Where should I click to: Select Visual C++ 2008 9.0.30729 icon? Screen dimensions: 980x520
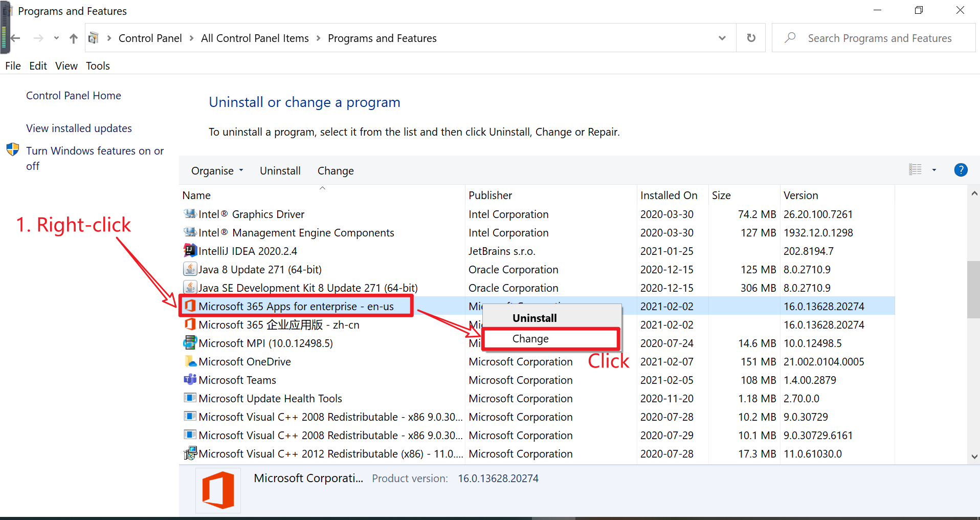point(190,416)
